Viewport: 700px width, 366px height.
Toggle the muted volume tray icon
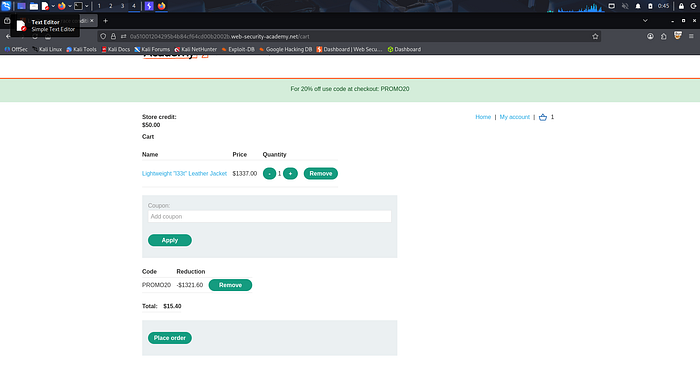click(625, 6)
